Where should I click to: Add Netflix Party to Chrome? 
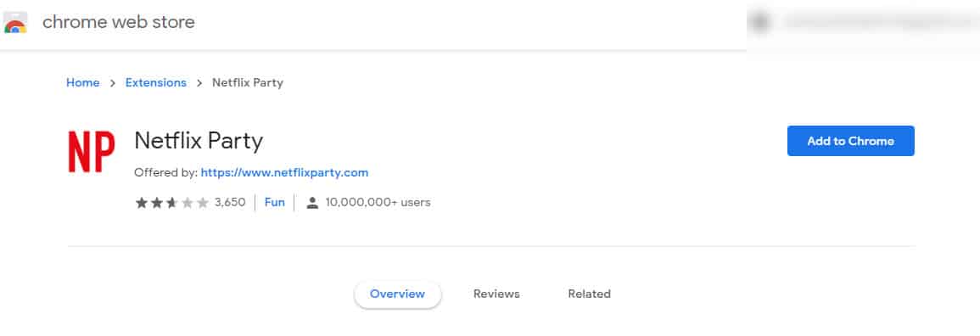point(851,141)
